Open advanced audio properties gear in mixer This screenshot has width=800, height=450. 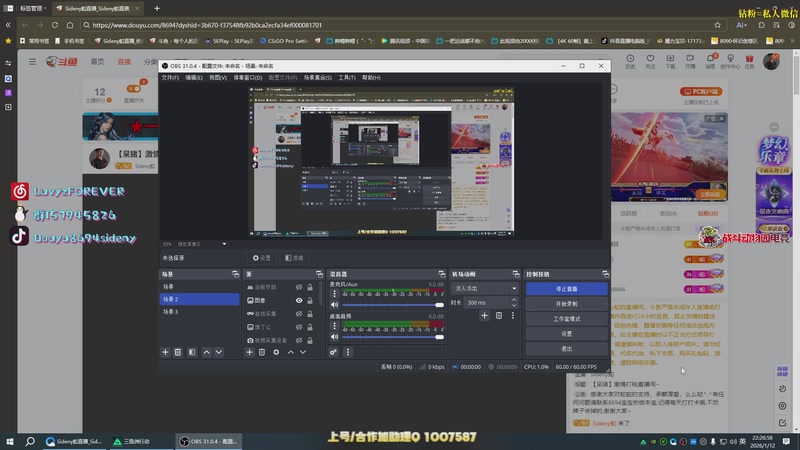[334, 352]
